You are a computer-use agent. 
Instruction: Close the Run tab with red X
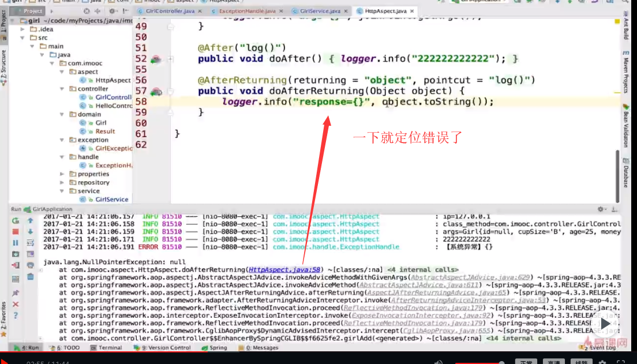tap(16, 304)
